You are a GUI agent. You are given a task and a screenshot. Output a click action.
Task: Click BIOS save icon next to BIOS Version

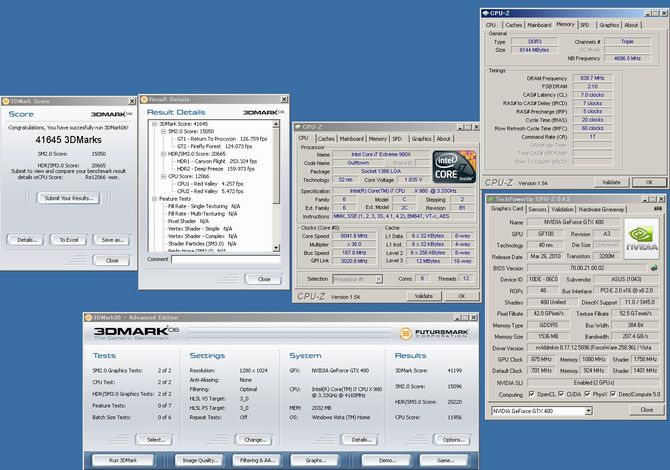point(654,268)
